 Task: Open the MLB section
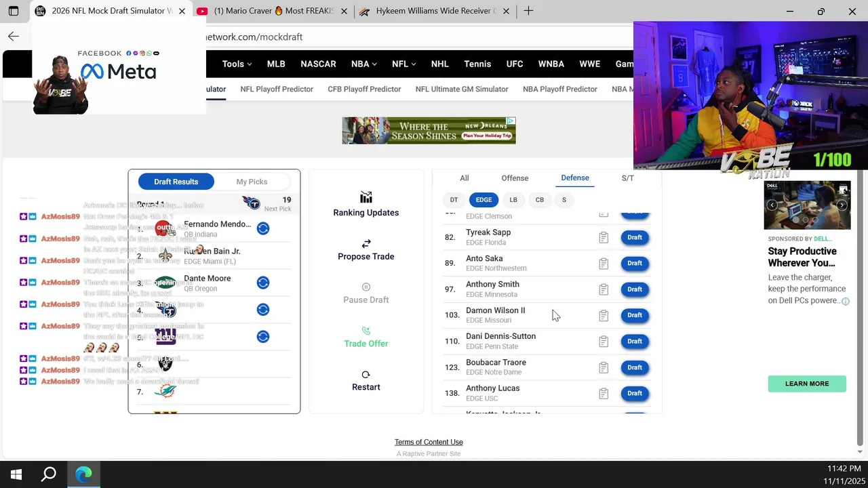point(276,64)
